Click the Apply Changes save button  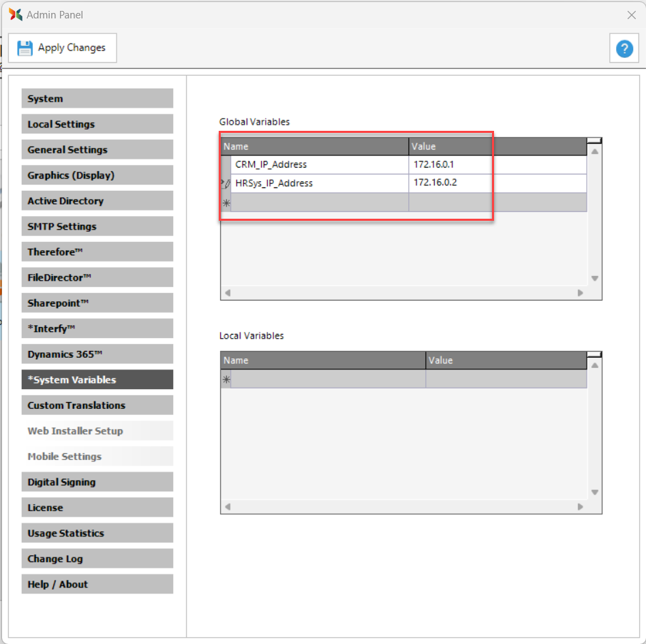click(63, 48)
